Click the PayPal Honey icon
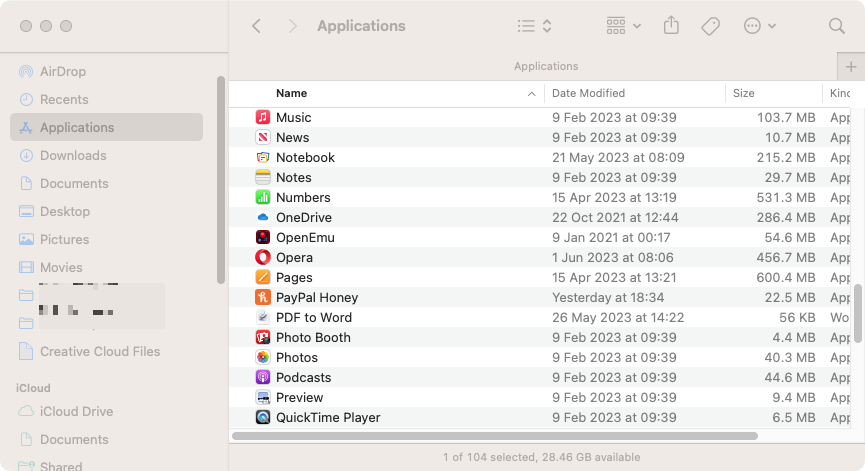 click(263, 297)
